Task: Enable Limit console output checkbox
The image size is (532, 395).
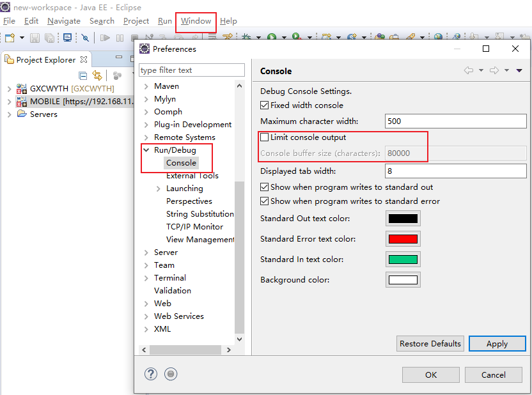Action: tap(264, 137)
